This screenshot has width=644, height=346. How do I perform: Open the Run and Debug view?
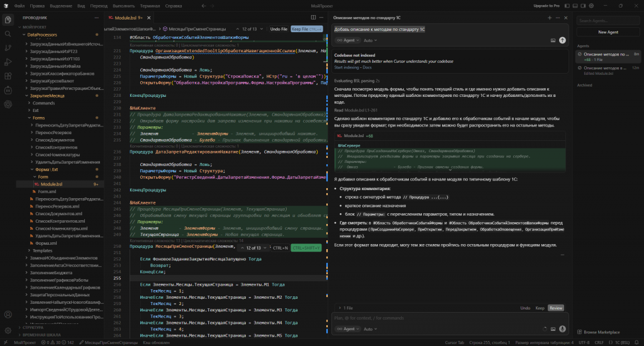click(8, 62)
